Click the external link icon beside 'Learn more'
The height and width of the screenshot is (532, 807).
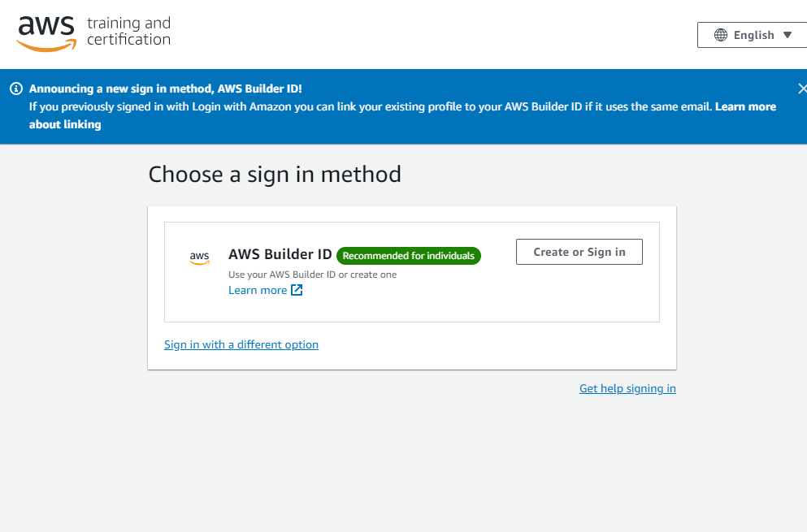(297, 290)
